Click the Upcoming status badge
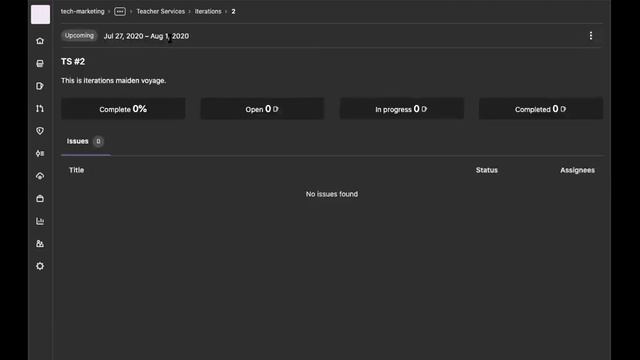 (x=79, y=36)
